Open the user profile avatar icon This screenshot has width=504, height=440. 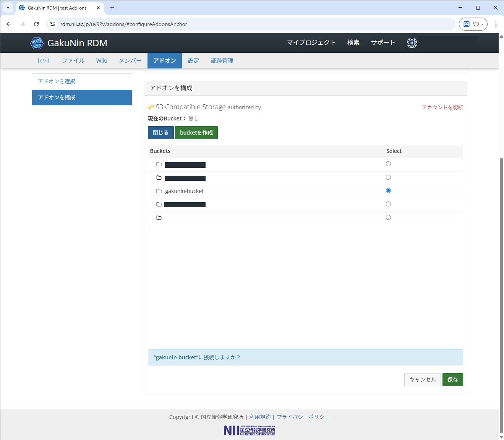[412, 43]
